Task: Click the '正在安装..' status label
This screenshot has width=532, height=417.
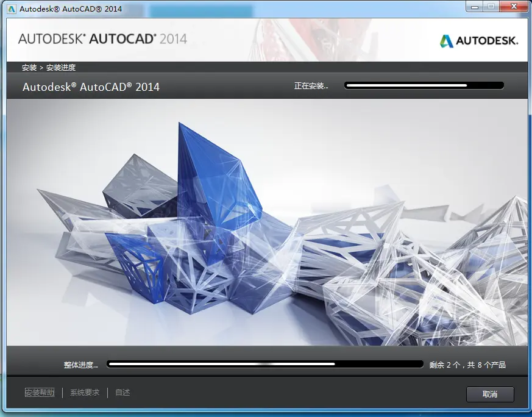Action: [311, 86]
